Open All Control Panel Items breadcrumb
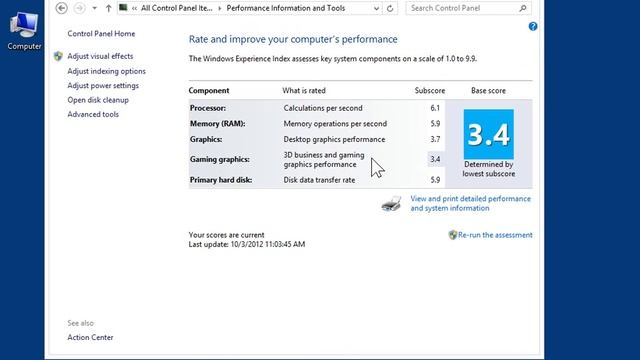 [177, 8]
